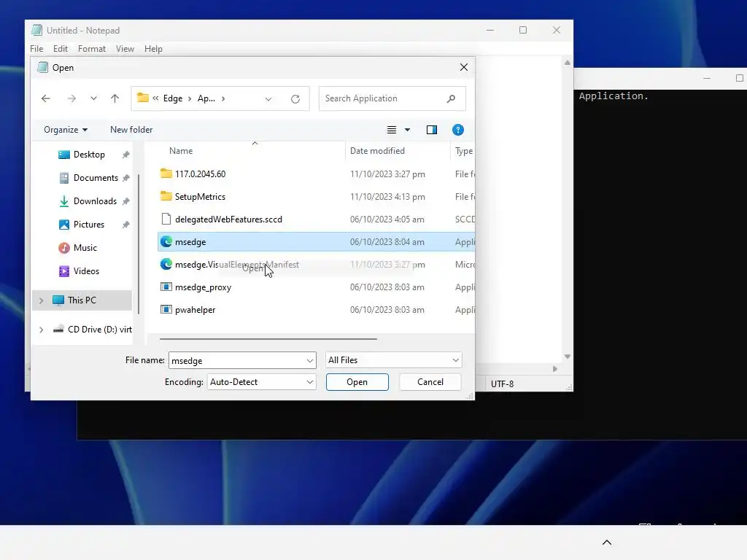Image resolution: width=747 pixels, height=560 pixels.
Task: Sort by Date modified column
Action: (377, 151)
